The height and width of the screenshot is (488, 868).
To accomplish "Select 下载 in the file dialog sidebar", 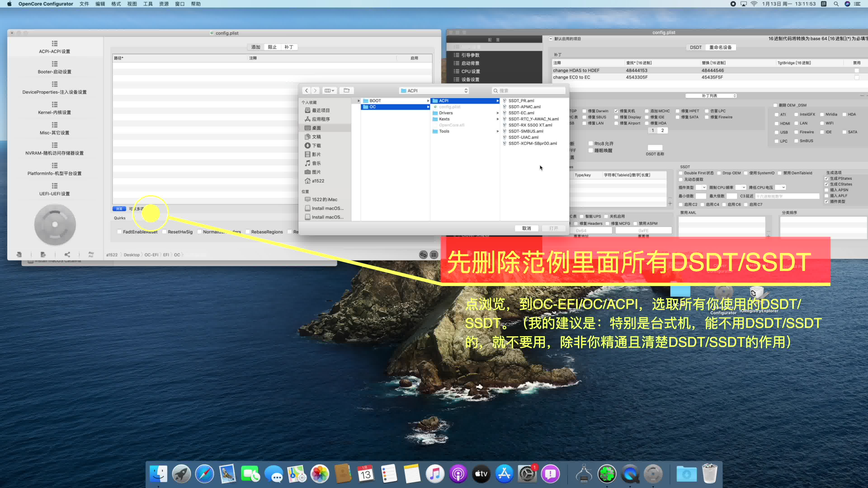I will point(316,145).
